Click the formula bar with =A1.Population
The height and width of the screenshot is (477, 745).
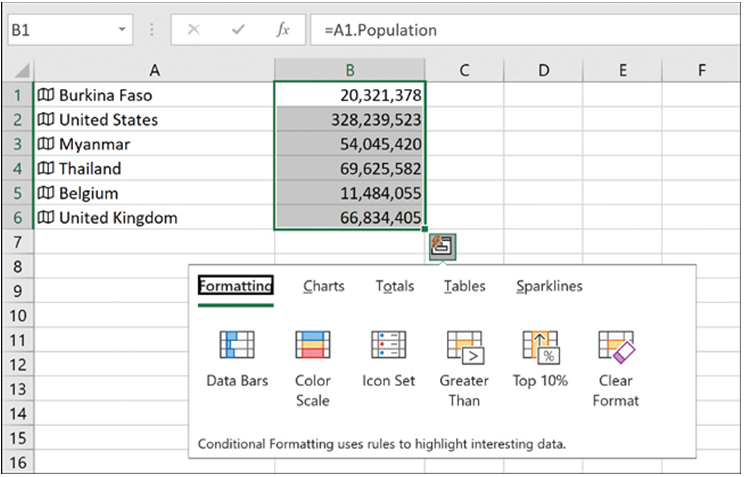pos(525,30)
